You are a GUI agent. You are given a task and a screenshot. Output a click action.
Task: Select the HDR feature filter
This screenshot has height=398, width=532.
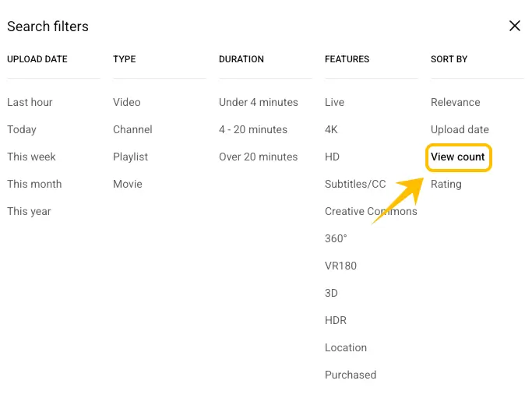point(336,320)
